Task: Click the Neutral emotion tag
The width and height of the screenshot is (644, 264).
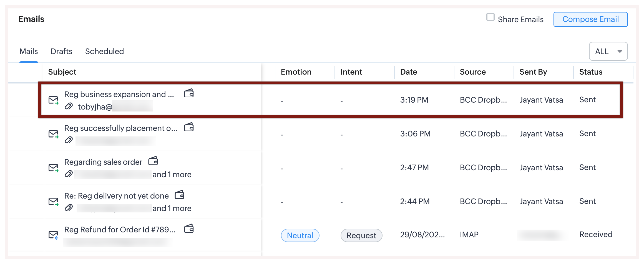Action: pos(300,235)
